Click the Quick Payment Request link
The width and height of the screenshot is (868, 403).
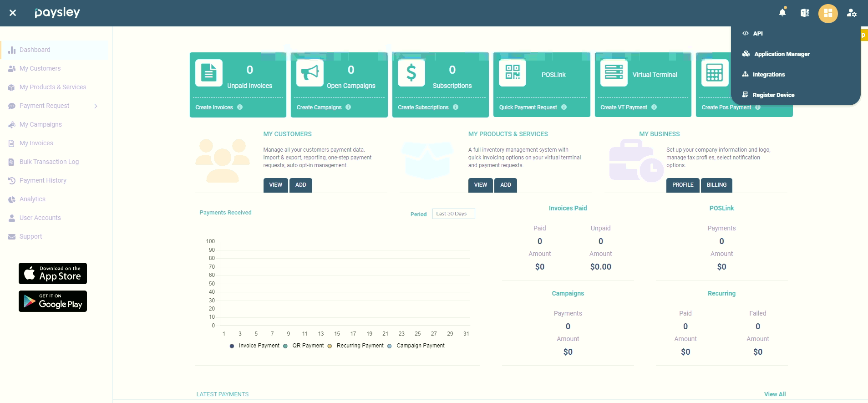[528, 107]
